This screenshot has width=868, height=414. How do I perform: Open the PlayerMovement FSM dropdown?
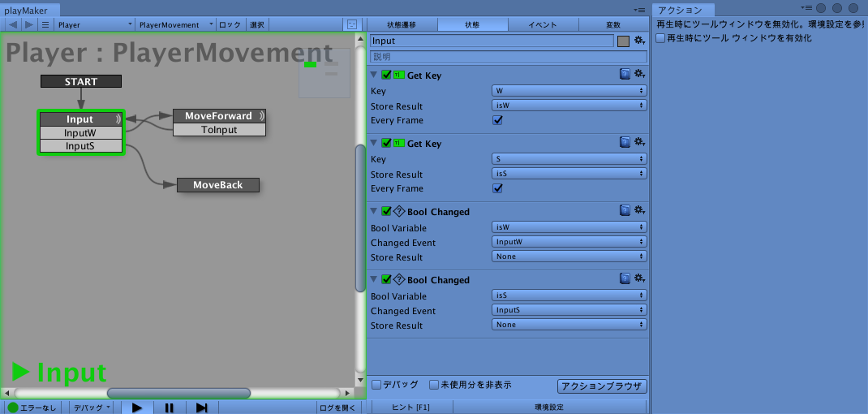pos(176,24)
